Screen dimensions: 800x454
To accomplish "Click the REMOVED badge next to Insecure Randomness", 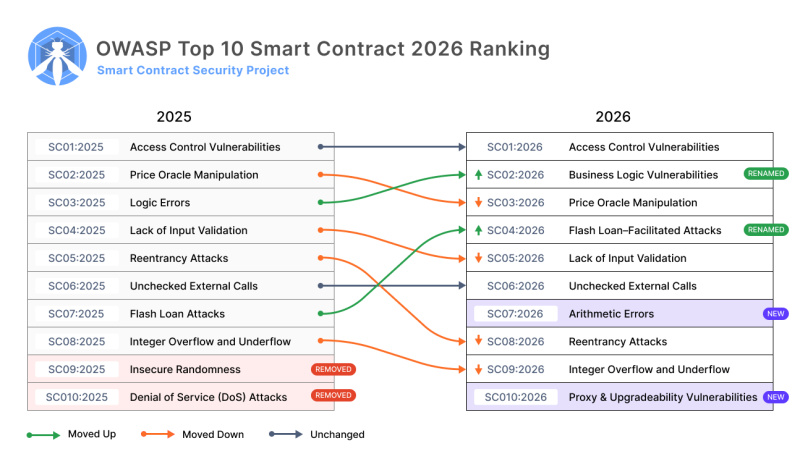I will [333, 369].
